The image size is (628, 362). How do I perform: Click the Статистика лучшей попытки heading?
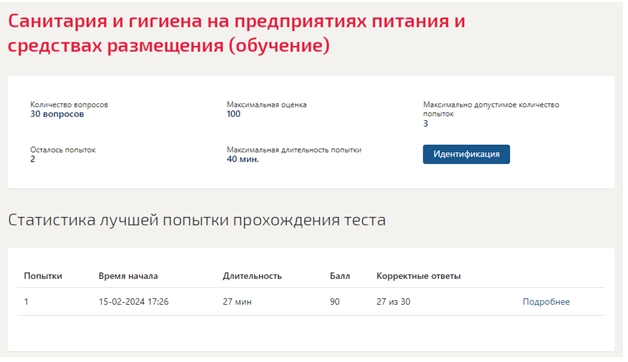coord(197,220)
